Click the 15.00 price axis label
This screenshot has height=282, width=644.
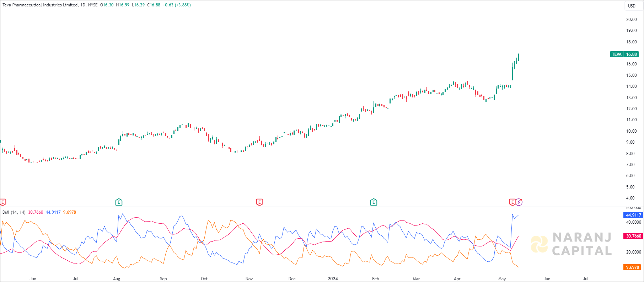631,75
